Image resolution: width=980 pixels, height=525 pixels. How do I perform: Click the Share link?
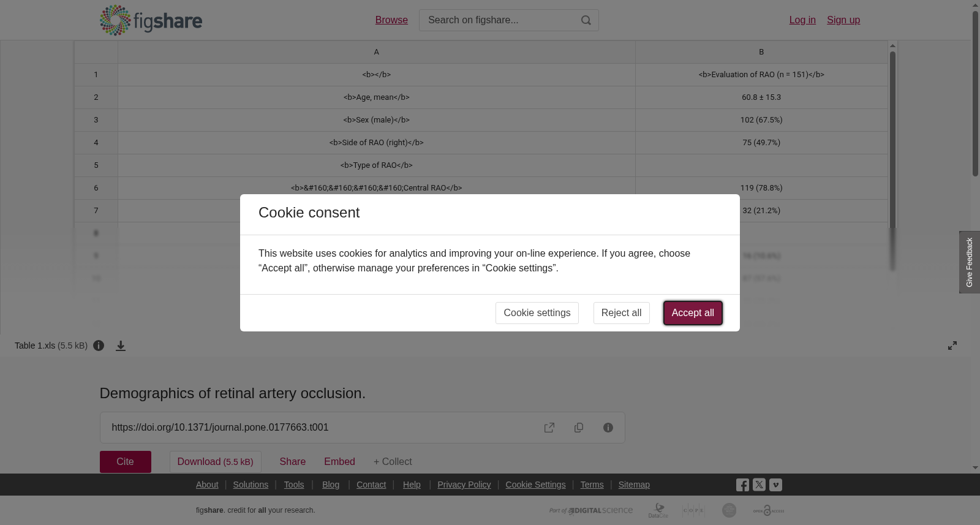pos(293,462)
